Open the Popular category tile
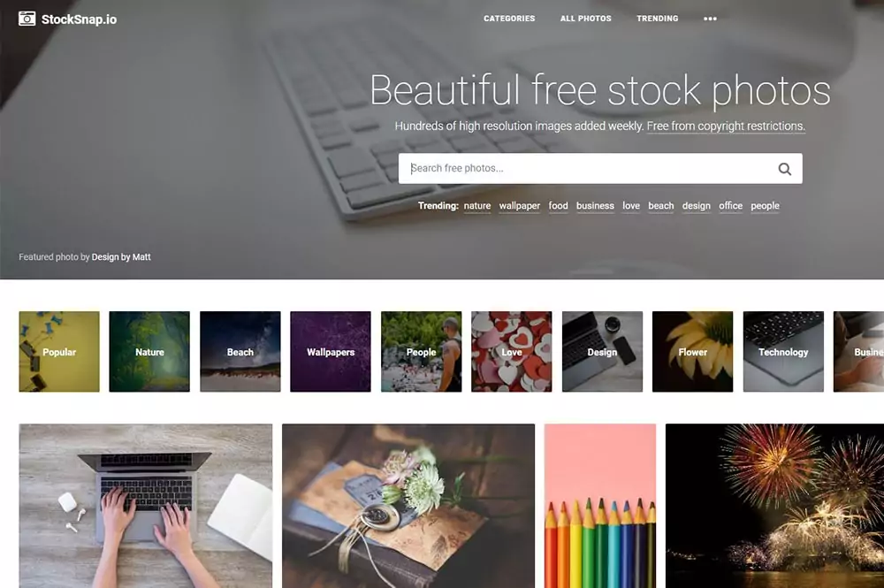Image resolution: width=884 pixels, height=588 pixels. coord(59,352)
